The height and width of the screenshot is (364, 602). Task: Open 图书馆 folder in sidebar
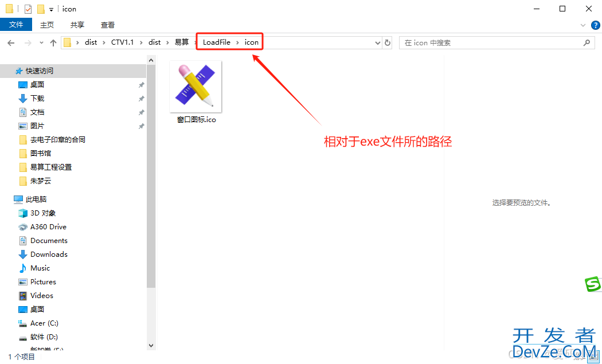click(x=41, y=153)
